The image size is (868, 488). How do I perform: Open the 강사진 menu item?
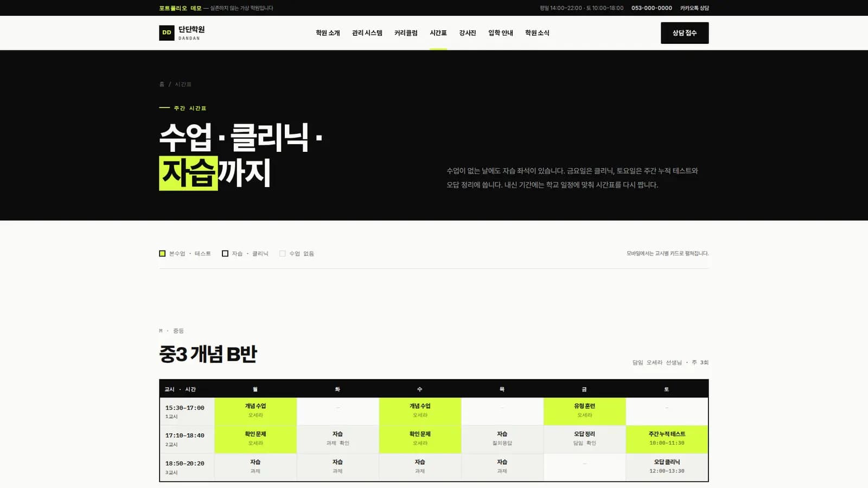(x=468, y=33)
